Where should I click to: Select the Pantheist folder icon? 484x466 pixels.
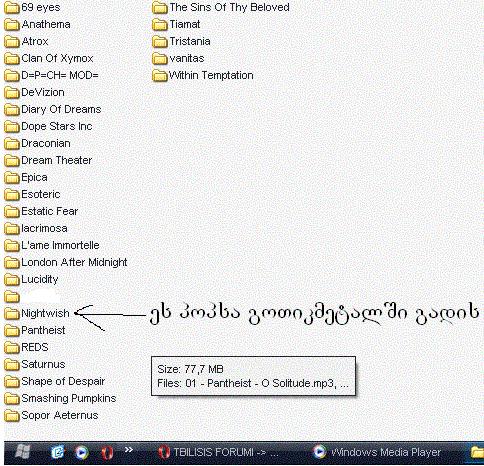click(x=12, y=330)
